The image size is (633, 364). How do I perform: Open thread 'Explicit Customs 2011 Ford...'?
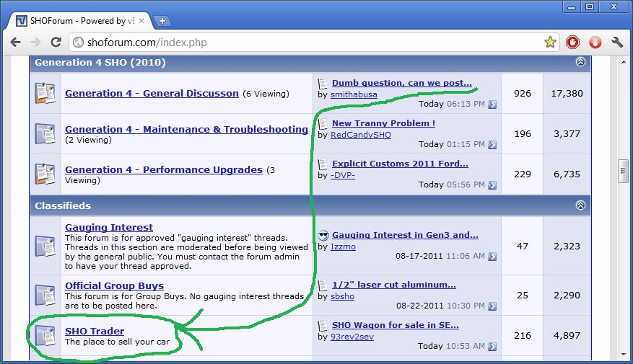click(400, 164)
